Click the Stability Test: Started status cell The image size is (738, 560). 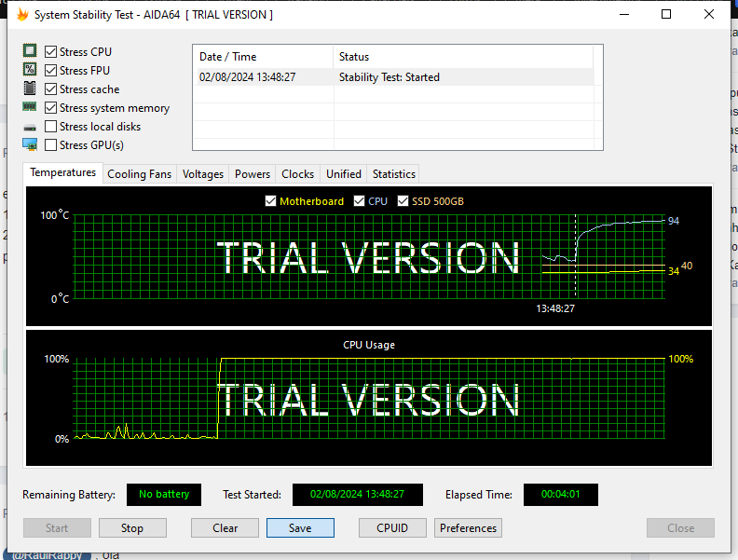point(389,77)
